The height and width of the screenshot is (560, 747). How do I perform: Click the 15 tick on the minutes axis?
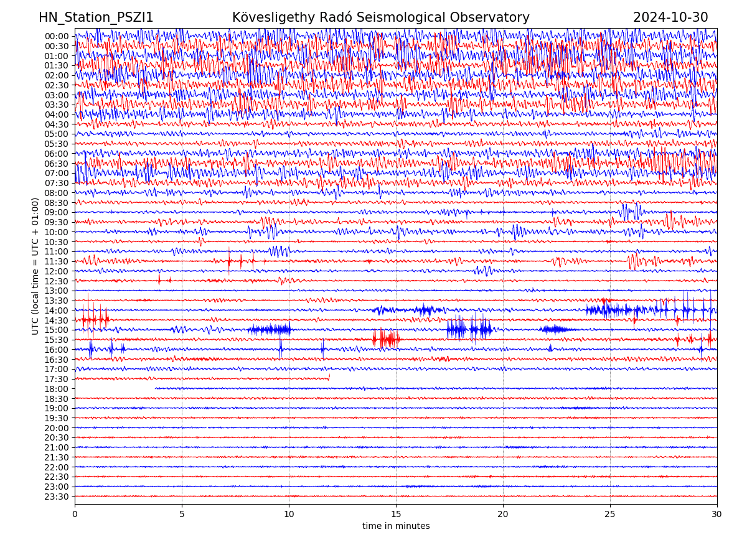[396, 514]
